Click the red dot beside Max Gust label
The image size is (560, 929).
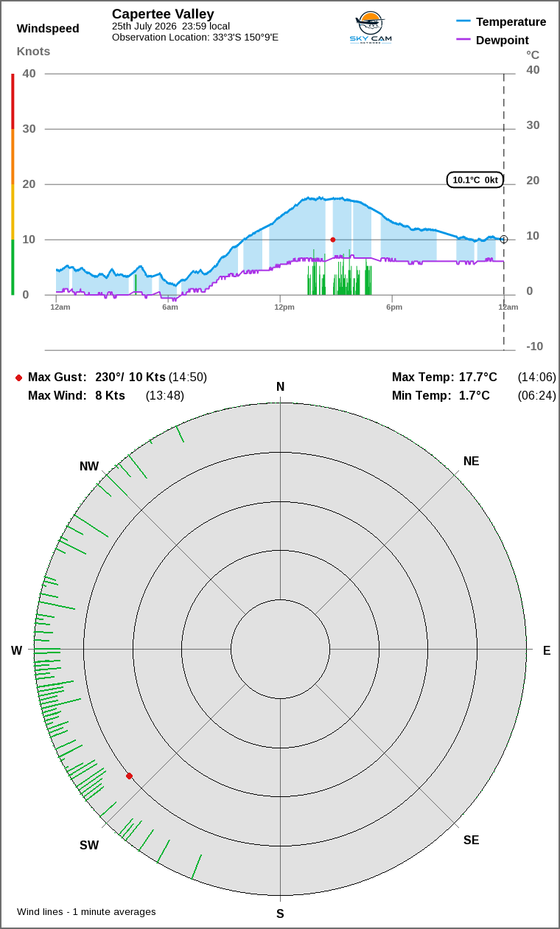18,377
